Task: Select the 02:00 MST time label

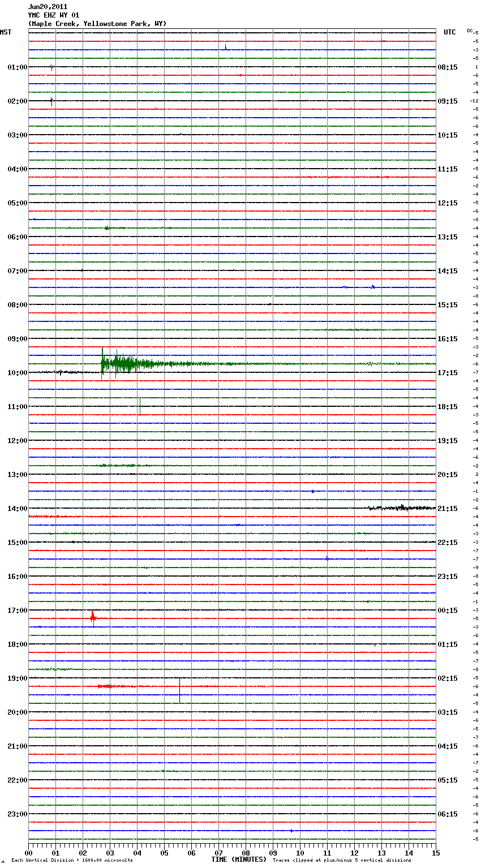Action: (x=18, y=101)
